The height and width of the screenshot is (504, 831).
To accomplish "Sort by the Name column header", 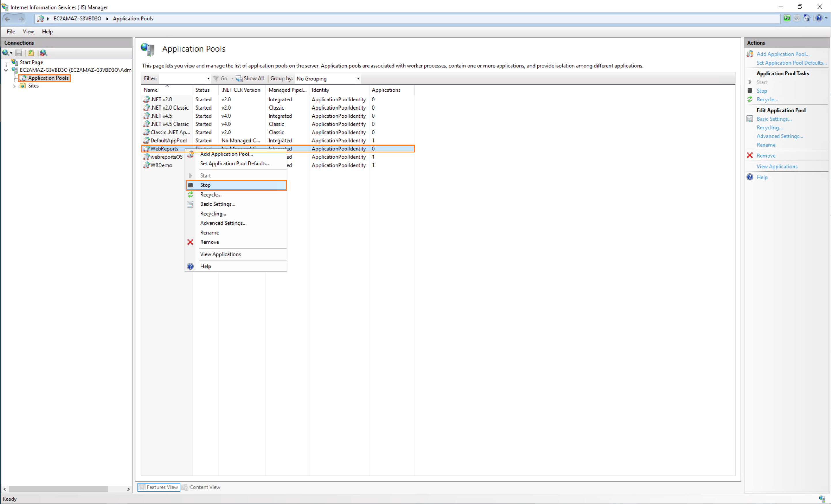I will coord(167,90).
